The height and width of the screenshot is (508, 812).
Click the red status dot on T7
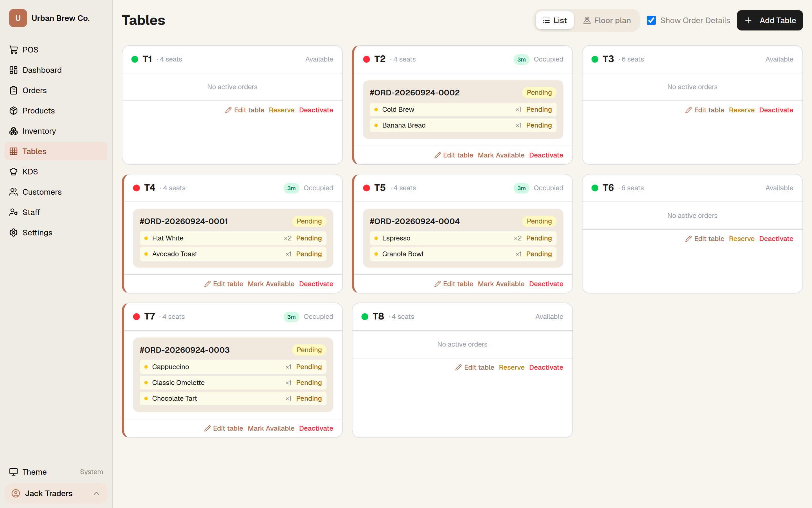click(x=136, y=317)
